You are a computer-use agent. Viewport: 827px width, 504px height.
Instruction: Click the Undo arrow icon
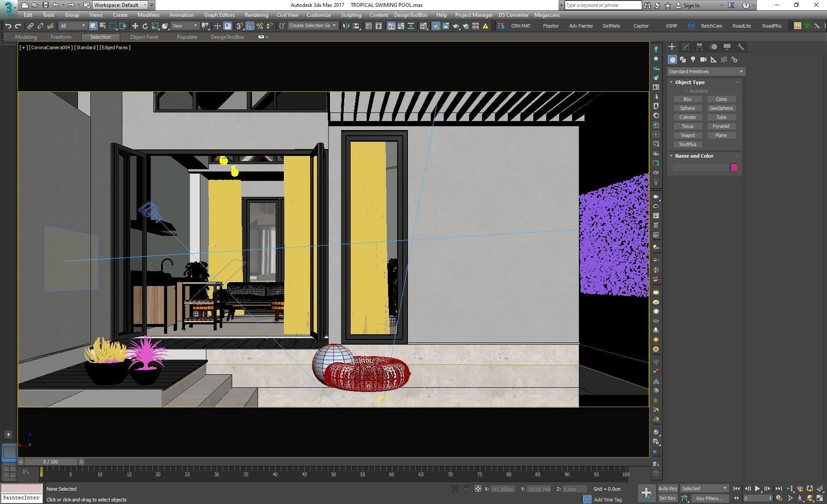(x=8, y=26)
